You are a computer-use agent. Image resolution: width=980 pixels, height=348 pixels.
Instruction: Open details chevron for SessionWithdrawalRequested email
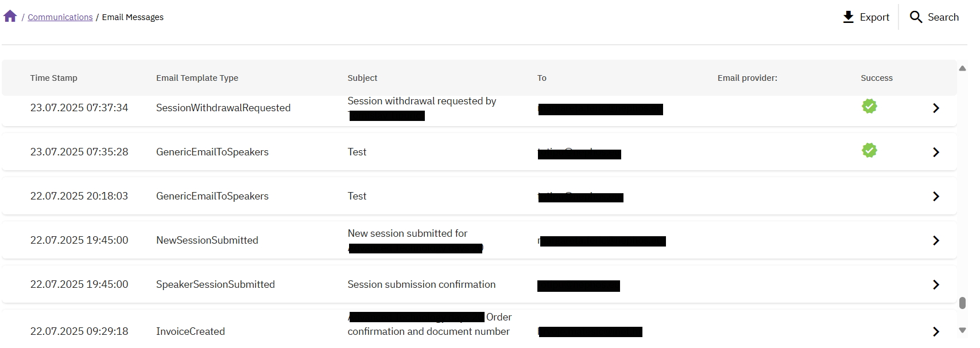coord(936,108)
